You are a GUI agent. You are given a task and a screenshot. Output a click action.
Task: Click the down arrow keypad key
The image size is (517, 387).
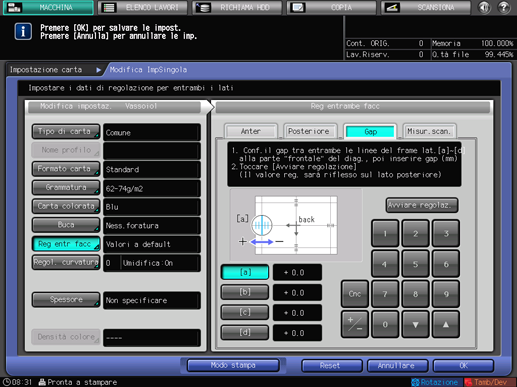pyautogui.click(x=415, y=324)
